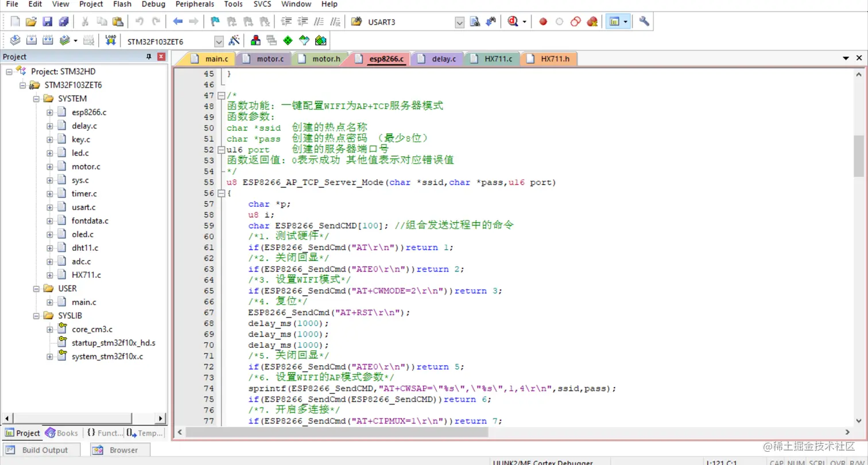The width and height of the screenshot is (868, 465).
Task: Open Options for Target magic wand
Action: coord(234,41)
